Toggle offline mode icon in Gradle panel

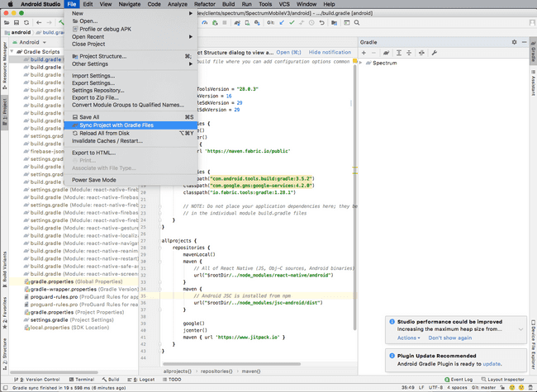point(421,53)
